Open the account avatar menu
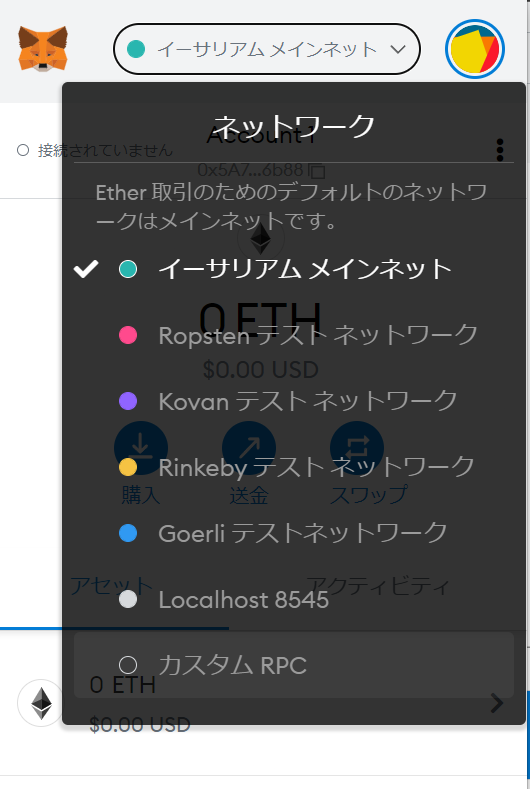Viewport: 530px width, 789px height. point(475,49)
